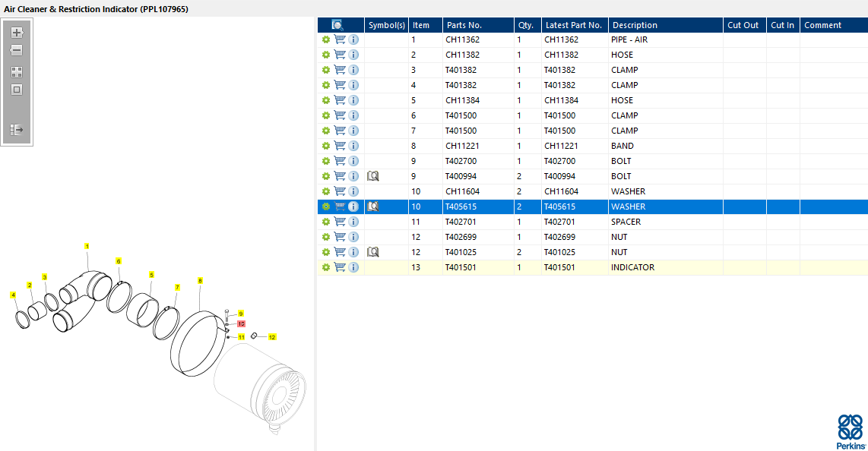Click the Description column header
Image resolution: width=868 pixels, height=451 pixels.
[665, 25]
